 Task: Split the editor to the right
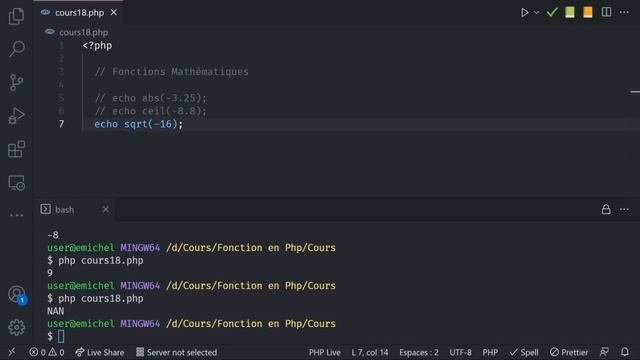click(x=607, y=12)
